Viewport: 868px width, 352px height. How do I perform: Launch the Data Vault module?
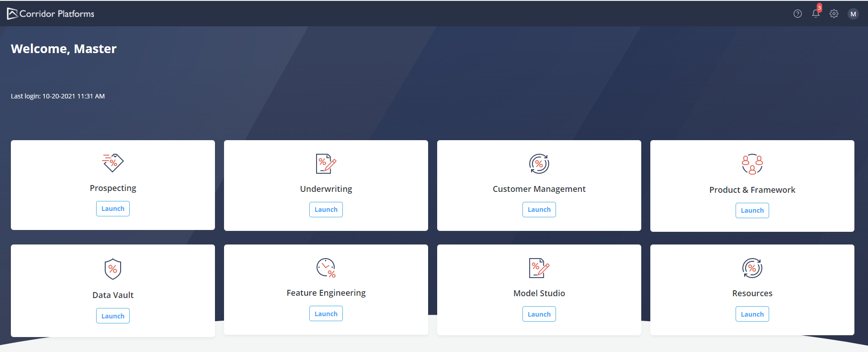pos(113,316)
